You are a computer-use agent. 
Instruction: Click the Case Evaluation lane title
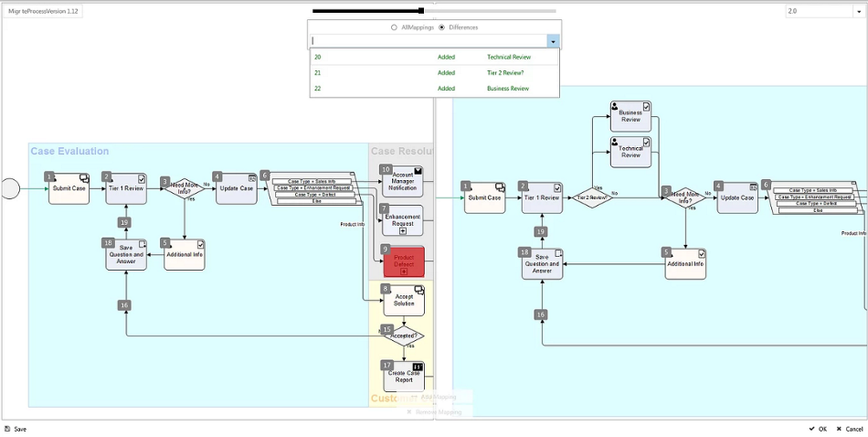pyautogui.click(x=69, y=151)
